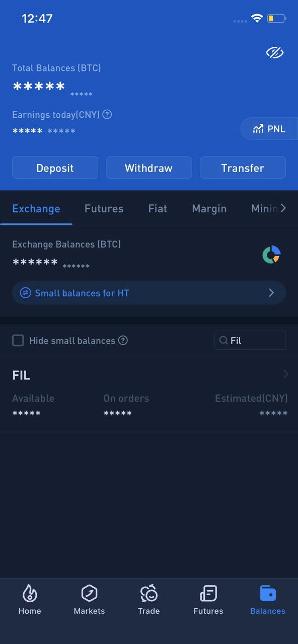The width and height of the screenshot is (298, 644).
Task: Tap the help icon beside Earnings today
Action: pyautogui.click(x=107, y=115)
